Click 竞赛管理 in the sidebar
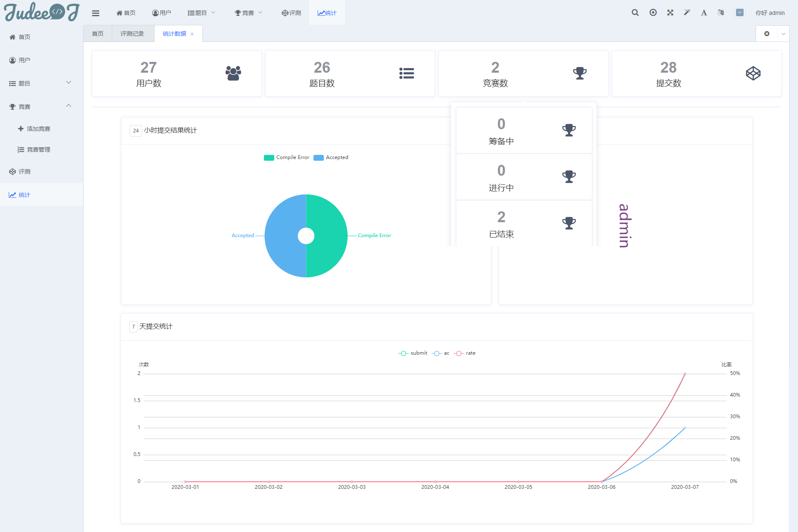 coord(39,150)
